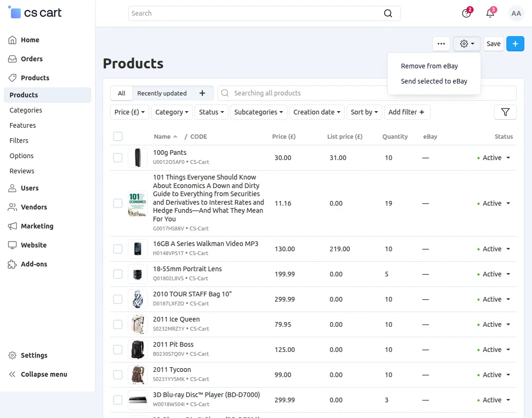Viewport: 532px width, 418px height.
Task: Click the Users person icon
Action: [12, 188]
